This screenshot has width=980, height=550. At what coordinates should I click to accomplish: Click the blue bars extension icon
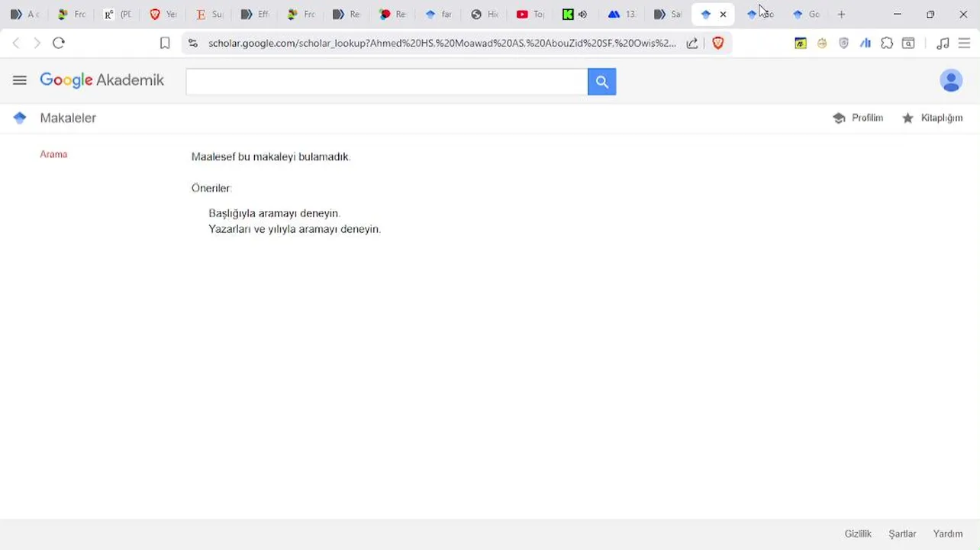[x=866, y=44]
